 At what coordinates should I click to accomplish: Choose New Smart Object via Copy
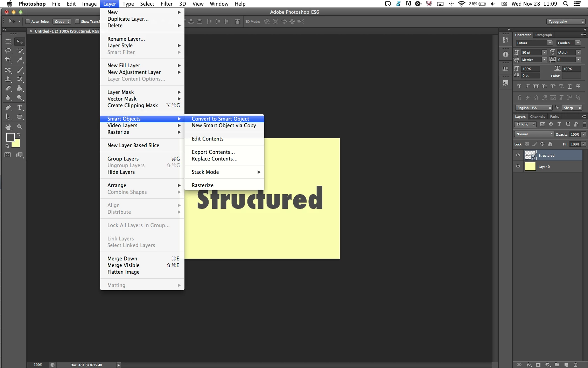[x=224, y=125]
